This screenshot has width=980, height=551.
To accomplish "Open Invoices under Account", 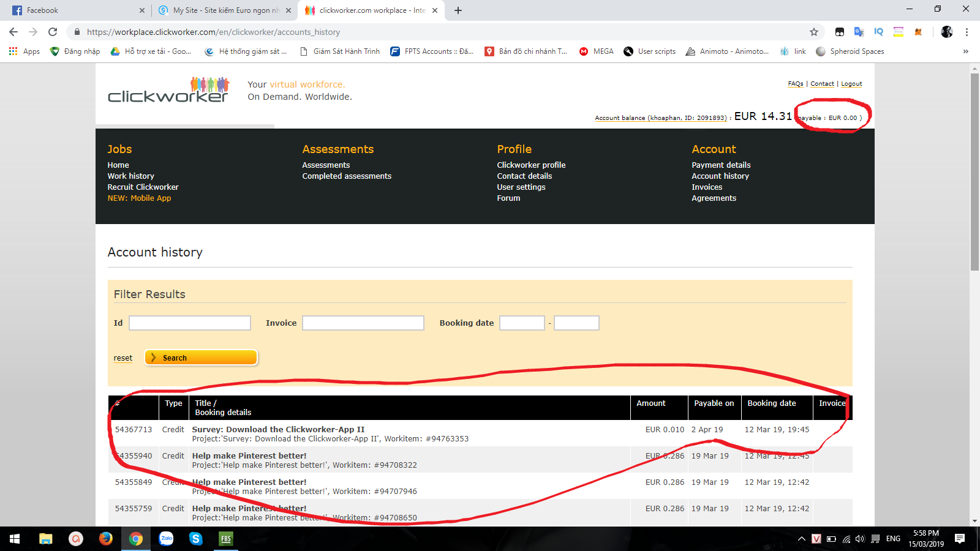I will click(707, 187).
